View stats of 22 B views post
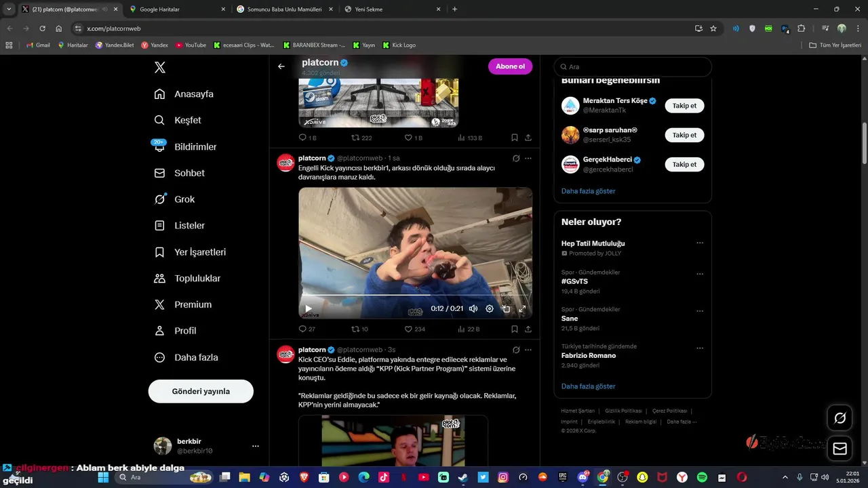Screen dimensions: 868x488 point(469,329)
